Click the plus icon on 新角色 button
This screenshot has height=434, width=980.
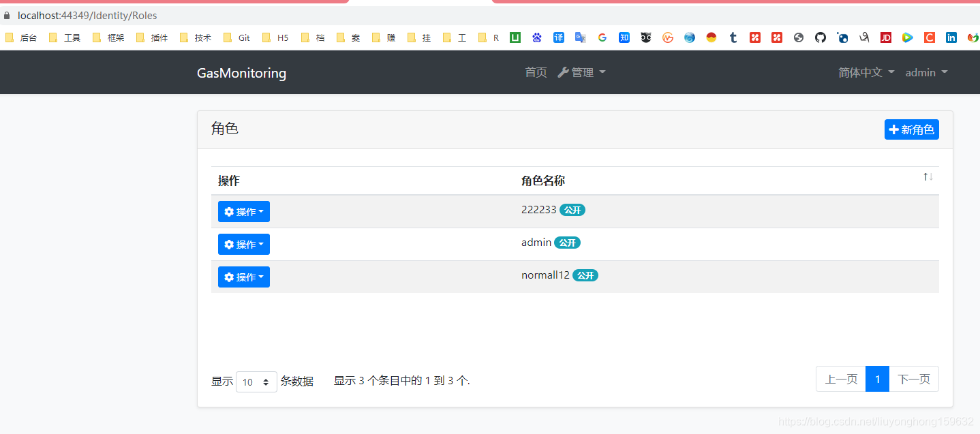tap(894, 129)
